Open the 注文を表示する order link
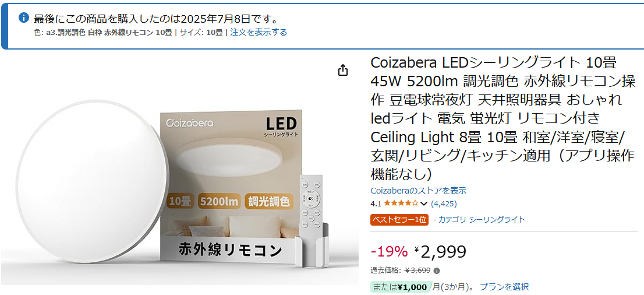 click(259, 32)
